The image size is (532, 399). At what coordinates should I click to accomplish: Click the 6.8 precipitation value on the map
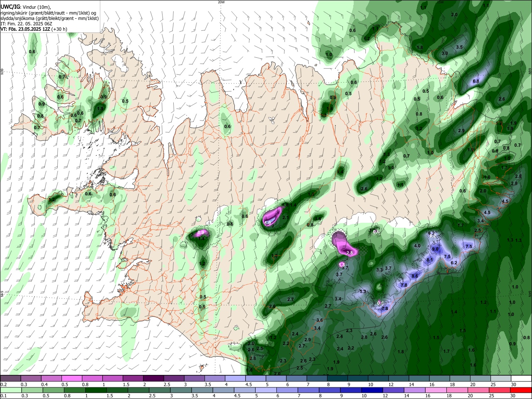476,81
